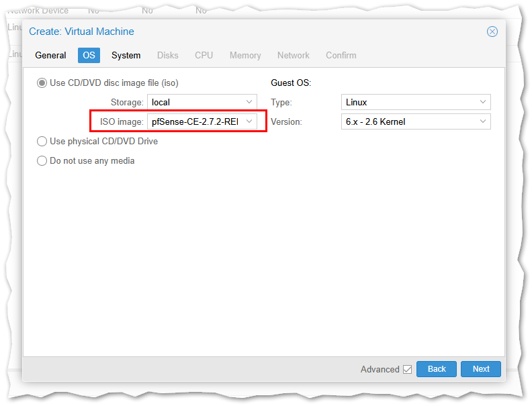
Task: Open the Network tab
Action: click(x=294, y=55)
